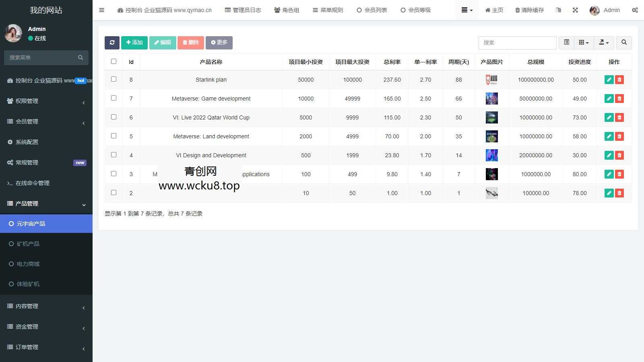Open the settings gear at top right
644x362 pixels.
635,10
